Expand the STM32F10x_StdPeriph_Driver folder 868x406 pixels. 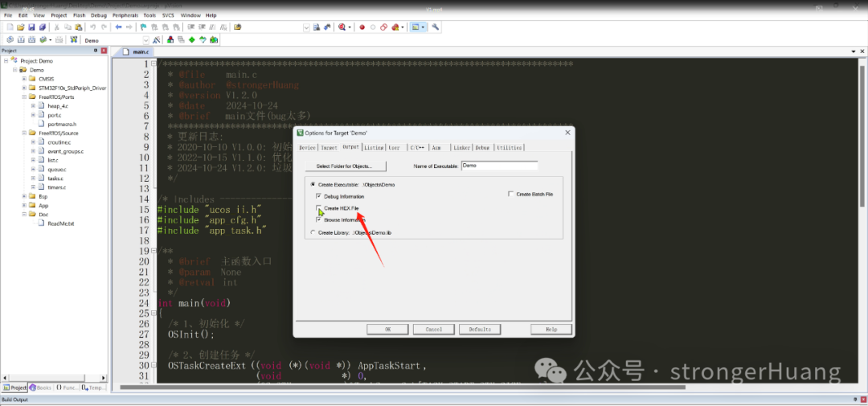24,88
